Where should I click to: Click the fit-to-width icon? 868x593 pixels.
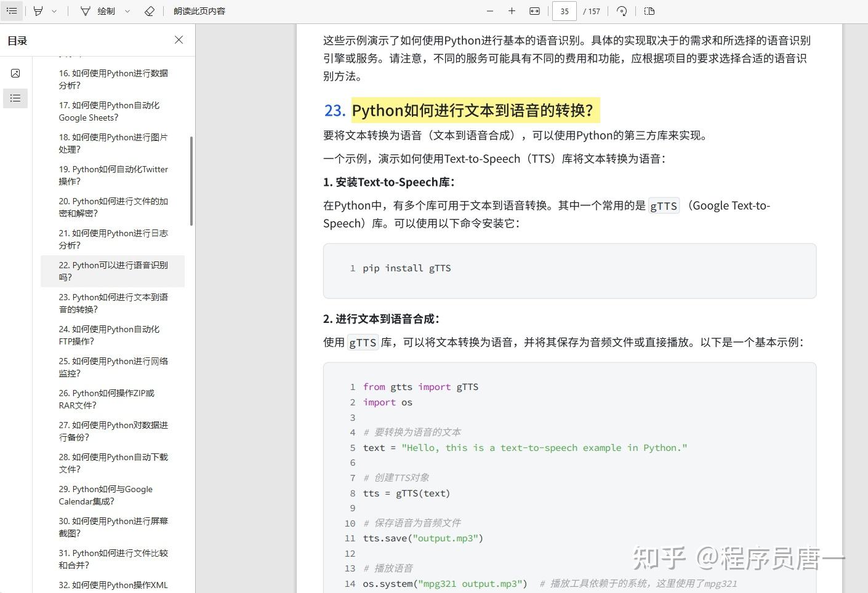point(534,11)
